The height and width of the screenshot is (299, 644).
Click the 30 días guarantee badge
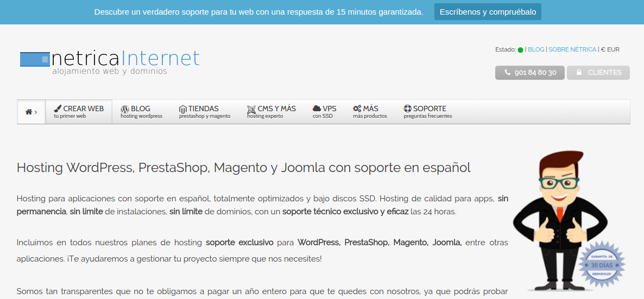coord(601,265)
